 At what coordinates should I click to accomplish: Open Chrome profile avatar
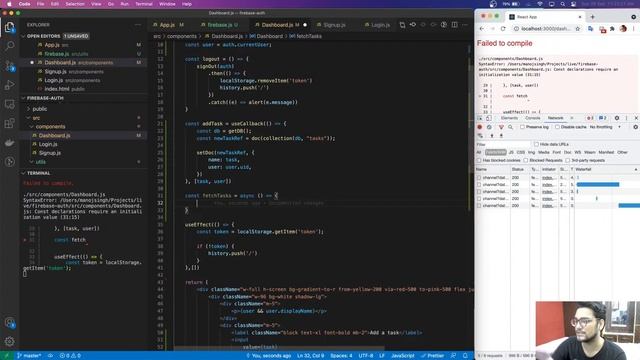(623, 29)
